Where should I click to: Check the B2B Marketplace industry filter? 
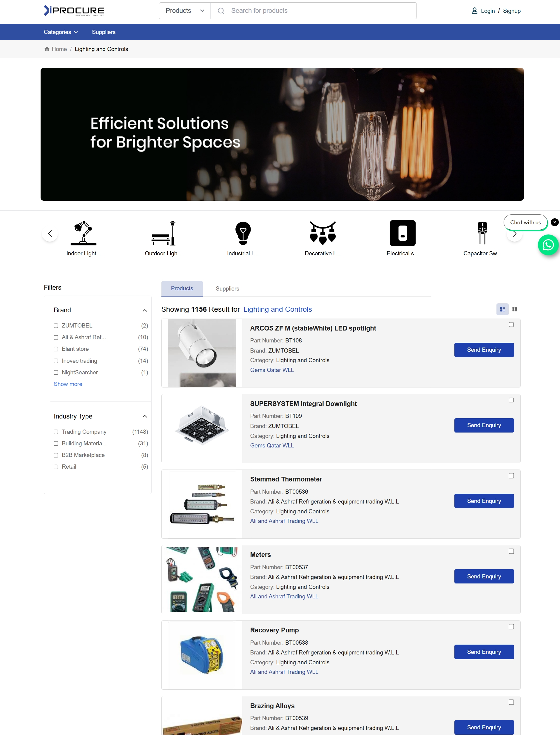pyautogui.click(x=56, y=455)
